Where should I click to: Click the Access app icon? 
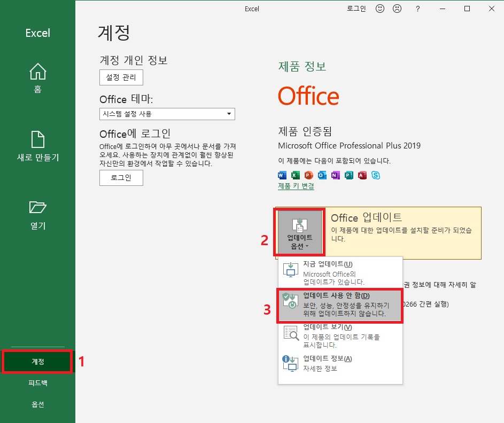pyautogui.click(x=362, y=175)
